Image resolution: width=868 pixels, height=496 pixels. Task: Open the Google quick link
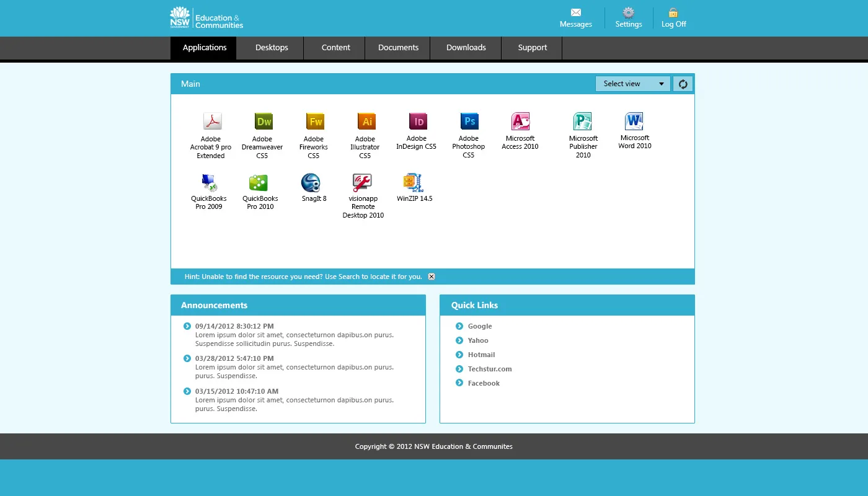point(480,326)
